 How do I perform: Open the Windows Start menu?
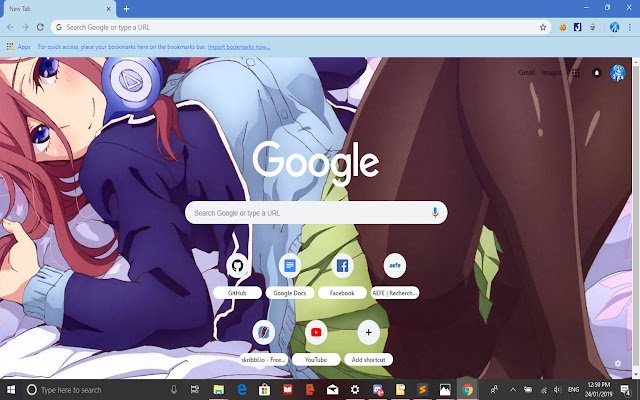tap(11, 390)
